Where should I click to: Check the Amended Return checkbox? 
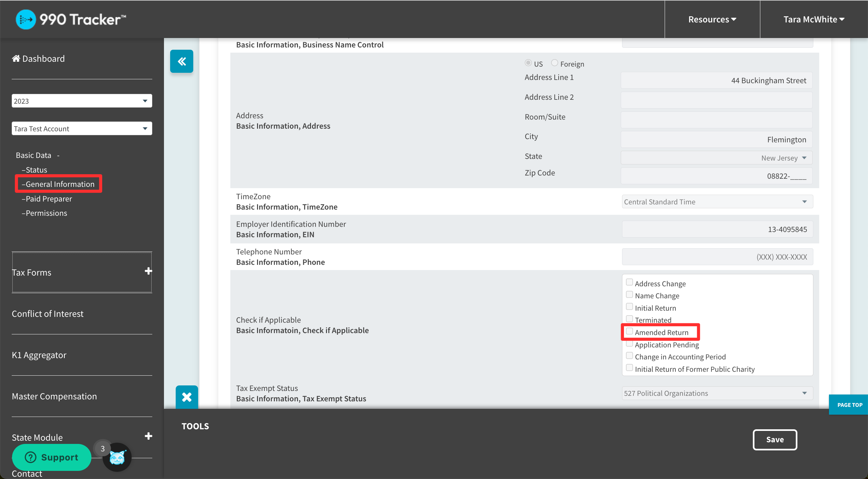[x=629, y=331]
